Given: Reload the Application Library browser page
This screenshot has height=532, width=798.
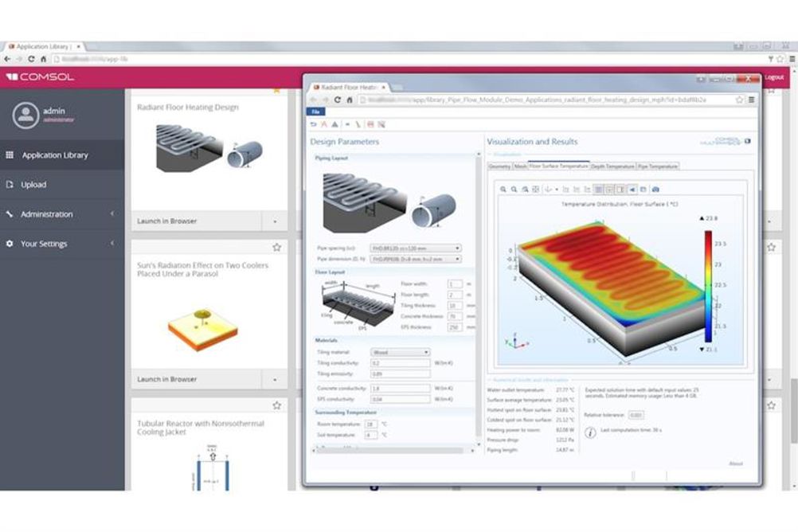Looking at the screenshot, I should click(31, 59).
